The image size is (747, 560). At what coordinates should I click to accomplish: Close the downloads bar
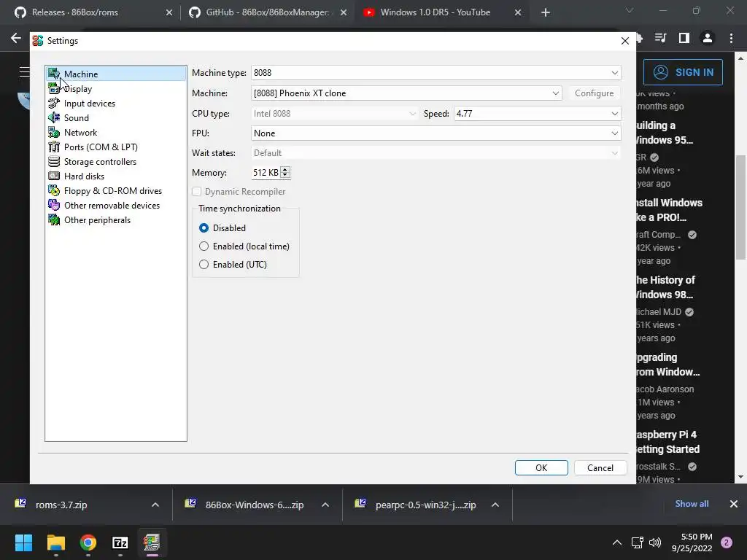734,504
